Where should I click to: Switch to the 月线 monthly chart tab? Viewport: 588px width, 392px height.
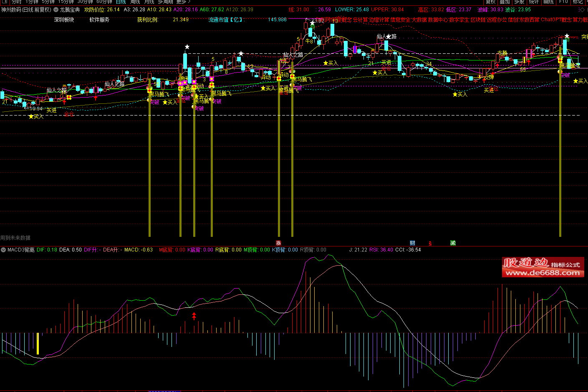point(149,2)
